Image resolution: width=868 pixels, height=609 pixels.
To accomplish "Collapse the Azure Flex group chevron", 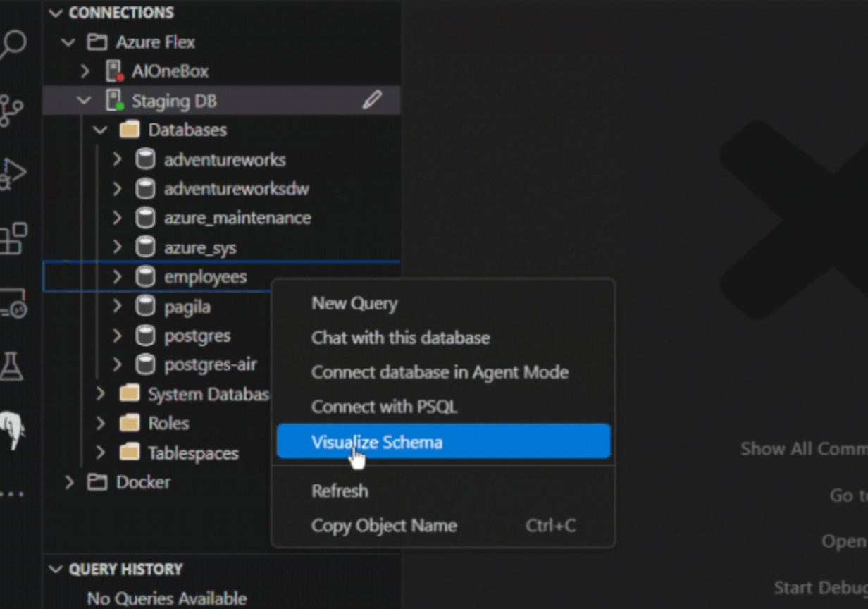I will point(68,42).
